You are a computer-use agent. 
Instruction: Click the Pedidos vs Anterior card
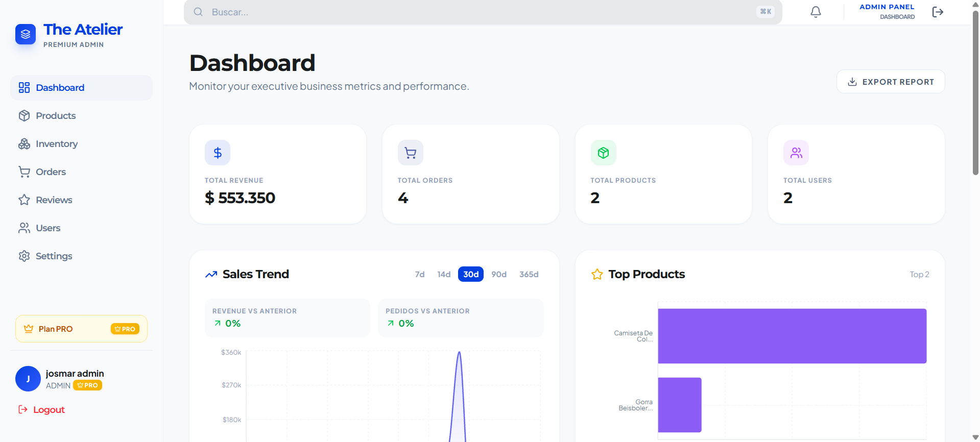(x=461, y=317)
